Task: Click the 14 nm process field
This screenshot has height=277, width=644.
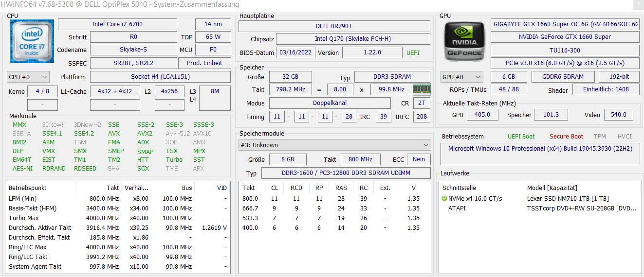Action: click(x=213, y=24)
